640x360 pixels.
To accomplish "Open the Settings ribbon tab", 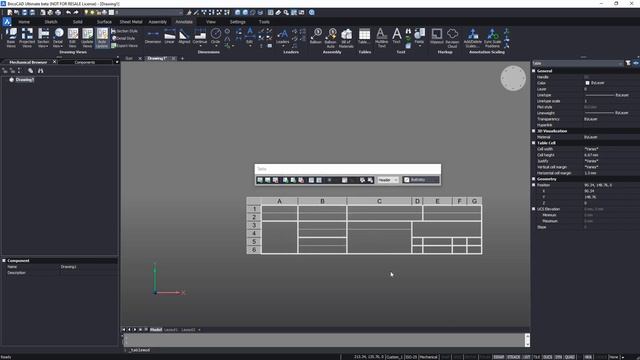I will pyautogui.click(x=238, y=22).
